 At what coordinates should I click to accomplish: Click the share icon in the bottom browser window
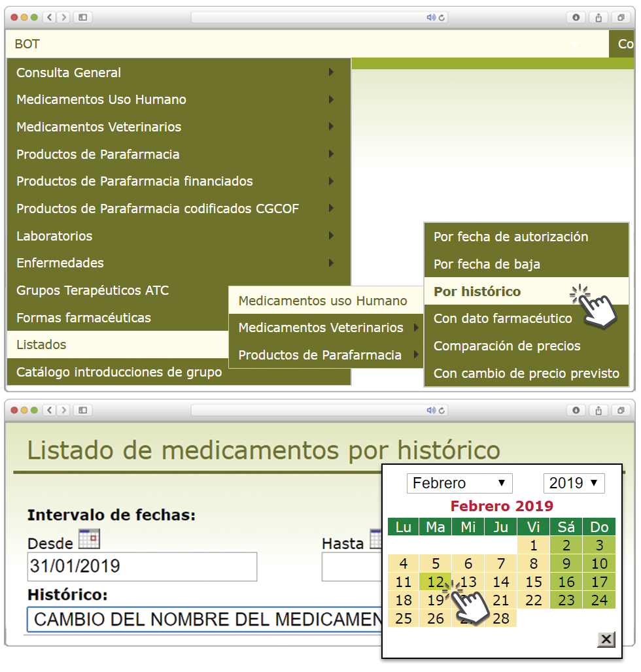598,411
